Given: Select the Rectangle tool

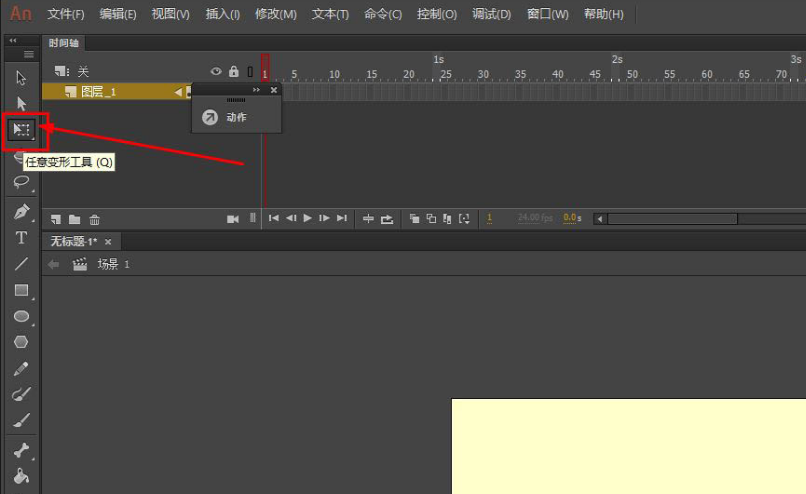Looking at the screenshot, I should click(x=21, y=290).
